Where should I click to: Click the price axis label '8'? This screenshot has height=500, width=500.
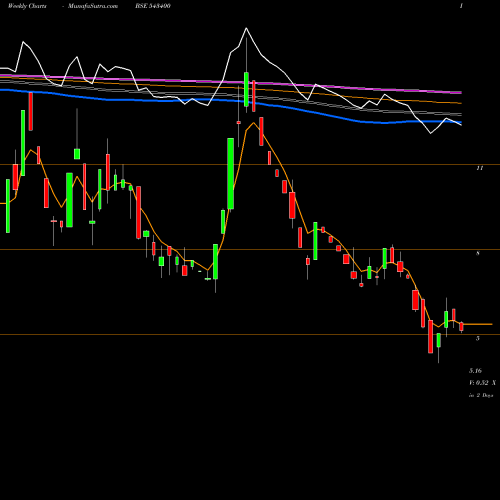pyautogui.click(x=478, y=253)
